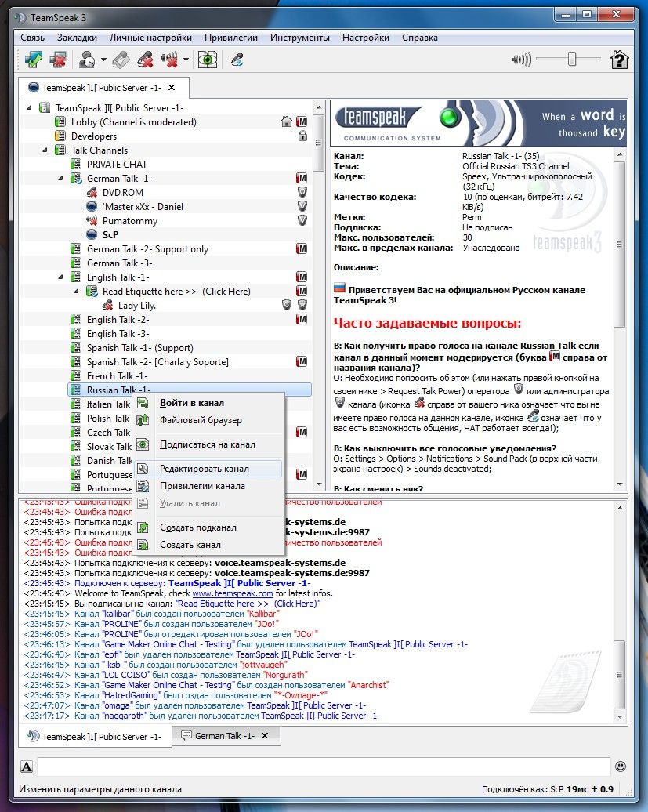Screen dimensions: 648x812
Task: Toggle the mute speakers toolbar icon
Action: click(x=168, y=60)
